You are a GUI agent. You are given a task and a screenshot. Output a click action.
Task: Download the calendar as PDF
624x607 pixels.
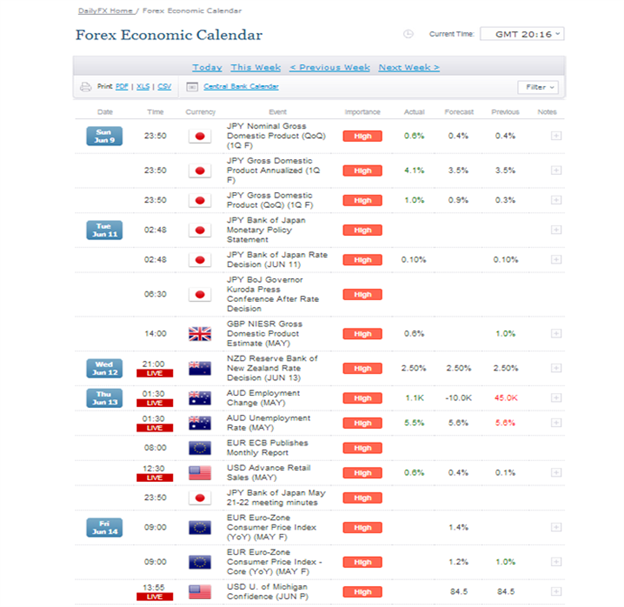coord(122,87)
